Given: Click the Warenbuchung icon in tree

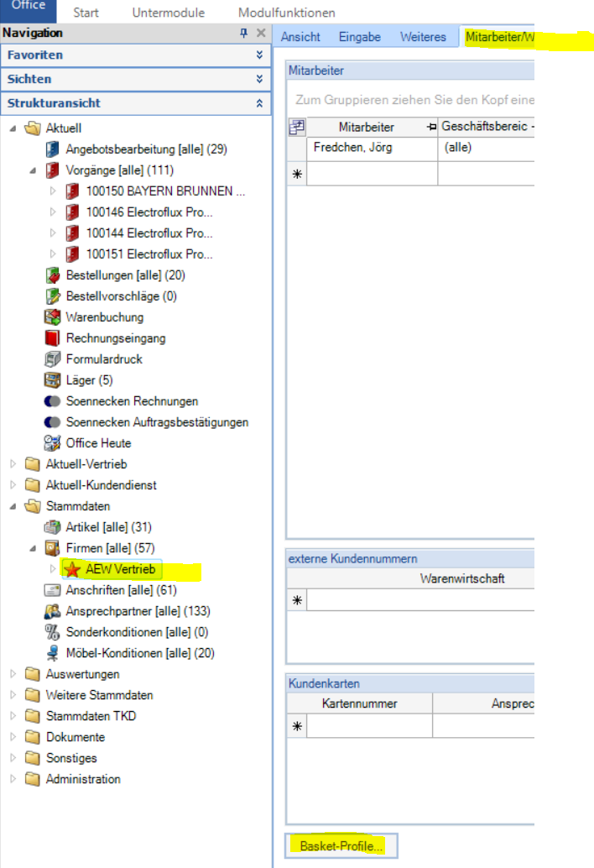Looking at the screenshot, I should coord(53,317).
